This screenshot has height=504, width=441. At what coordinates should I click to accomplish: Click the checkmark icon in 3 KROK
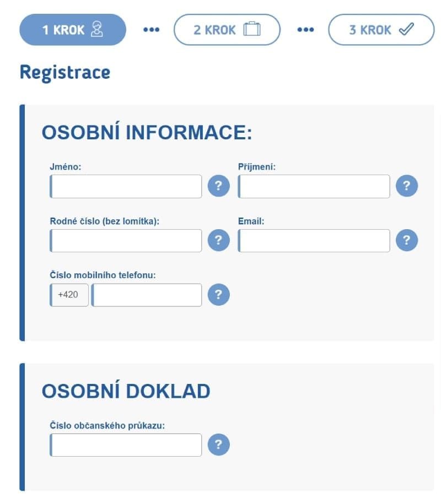click(x=406, y=29)
